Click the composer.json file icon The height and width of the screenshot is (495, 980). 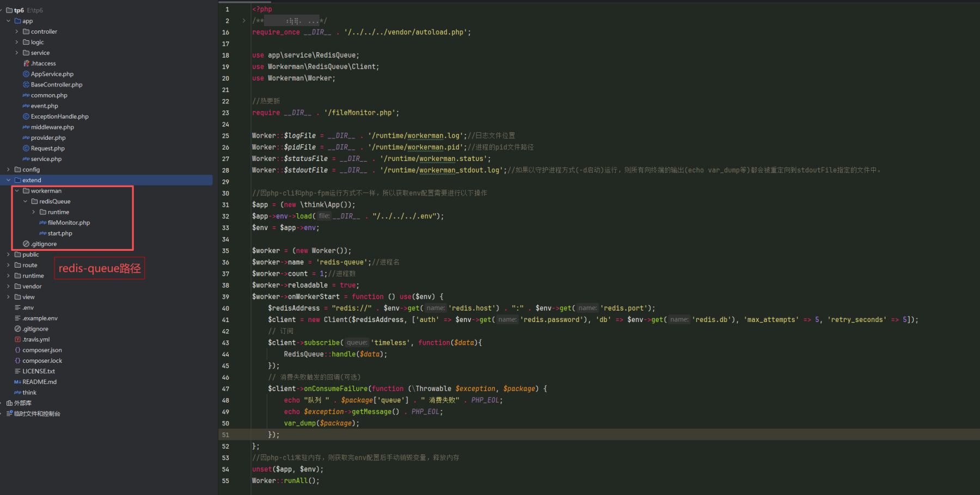point(17,350)
